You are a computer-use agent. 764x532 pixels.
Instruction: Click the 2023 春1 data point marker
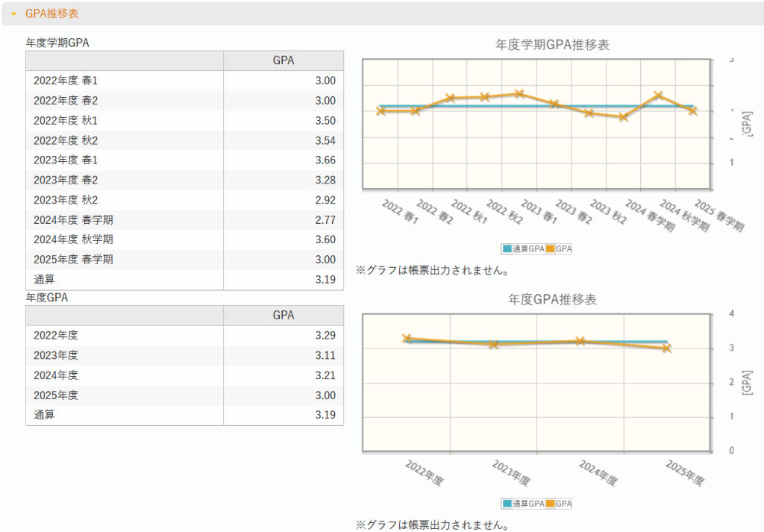tap(519, 94)
